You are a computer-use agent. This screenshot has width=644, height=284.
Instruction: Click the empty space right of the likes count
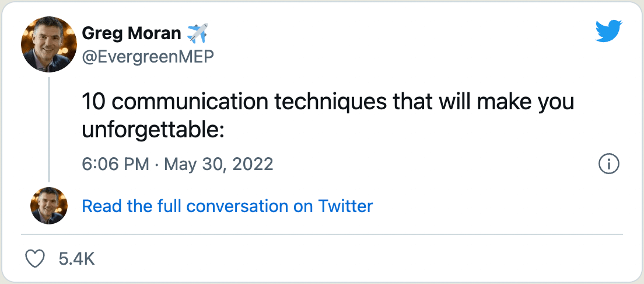point(350,259)
